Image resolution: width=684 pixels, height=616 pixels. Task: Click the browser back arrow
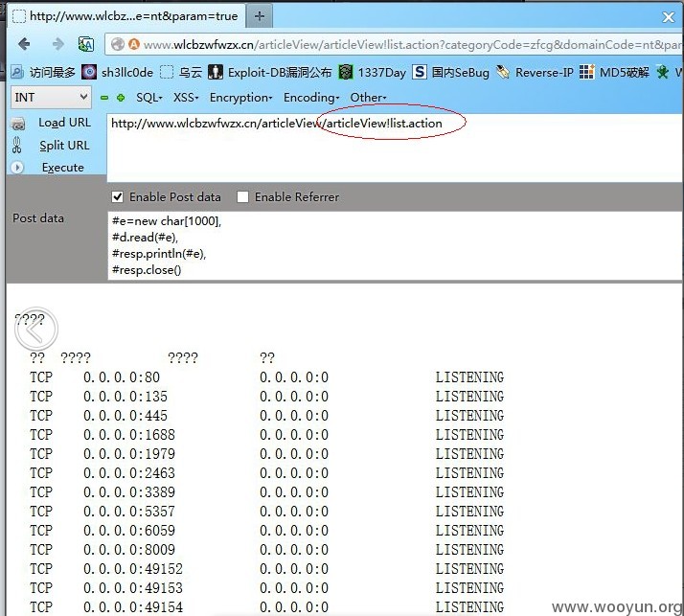pos(25,44)
